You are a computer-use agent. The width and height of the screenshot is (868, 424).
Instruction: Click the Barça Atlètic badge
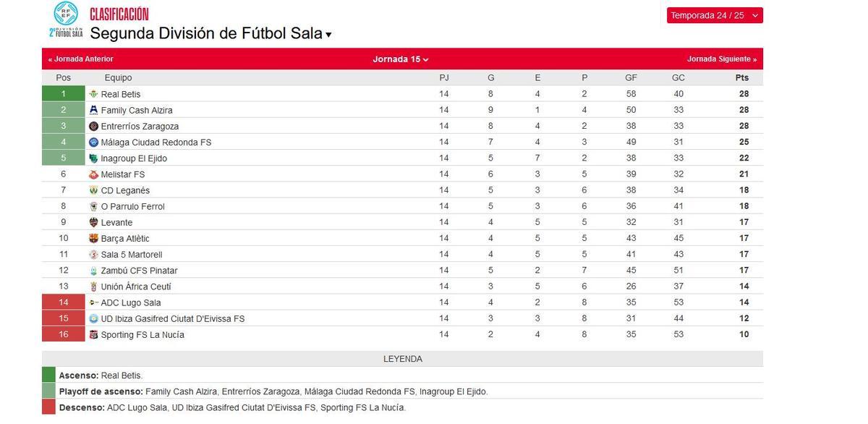93,237
